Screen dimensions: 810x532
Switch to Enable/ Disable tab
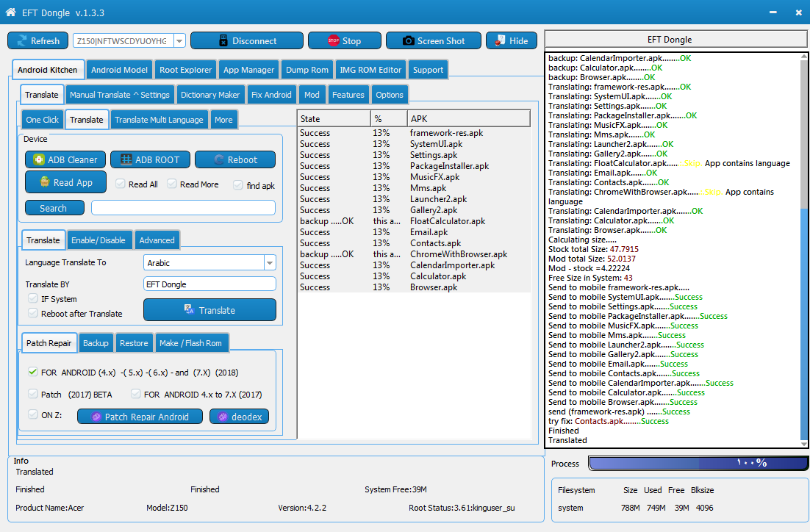click(x=98, y=240)
